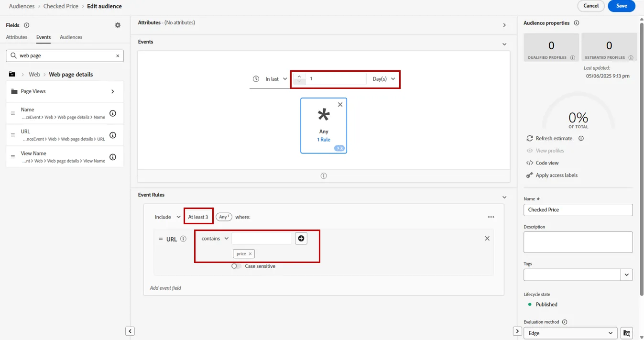Open the Tags dropdown arrow
Image resolution: width=644 pixels, height=340 pixels.
[x=627, y=275]
